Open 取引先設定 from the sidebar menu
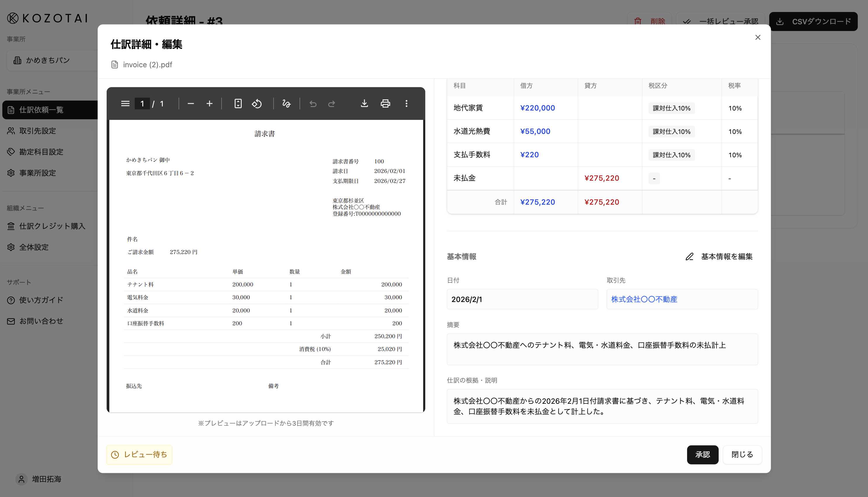The width and height of the screenshot is (868, 497). [39, 130]
